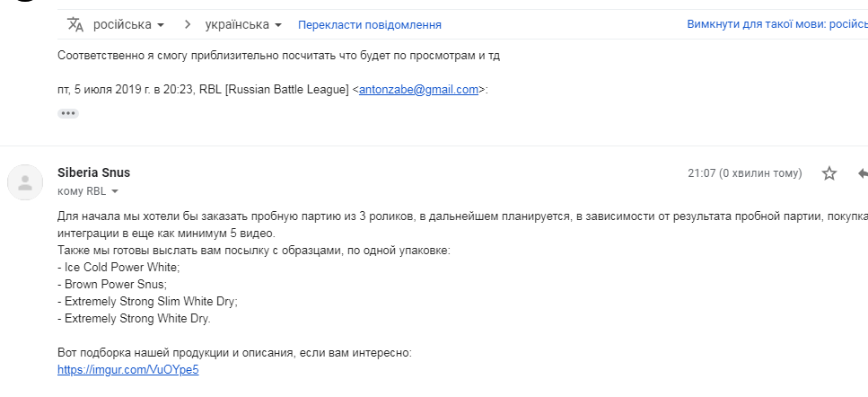This screenshot has width=868, height=397.
Task: Click the message text starting with Соответственно
Action: (x=278, y=56)
